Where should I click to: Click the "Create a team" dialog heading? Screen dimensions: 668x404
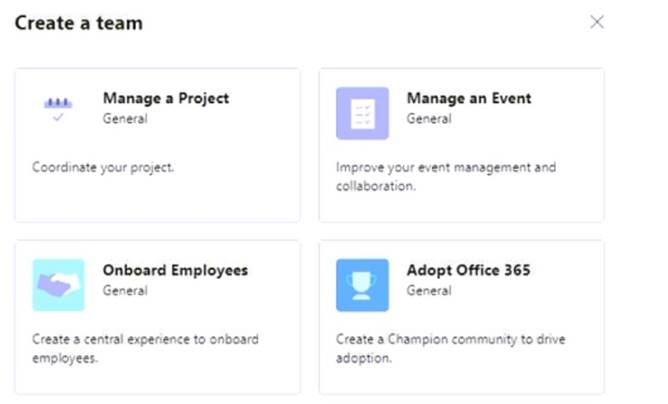(x=78, y=22)
